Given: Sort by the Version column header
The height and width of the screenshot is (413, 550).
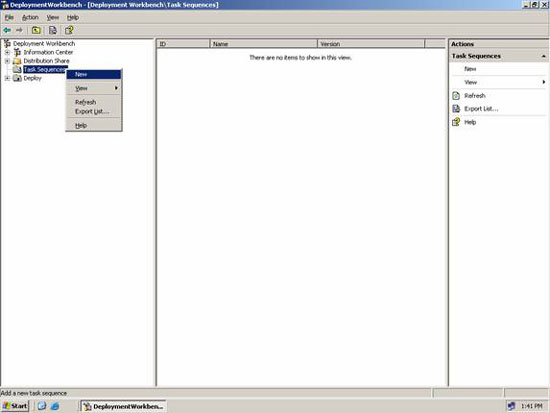Looking at the screenshot, I should 371,44.
